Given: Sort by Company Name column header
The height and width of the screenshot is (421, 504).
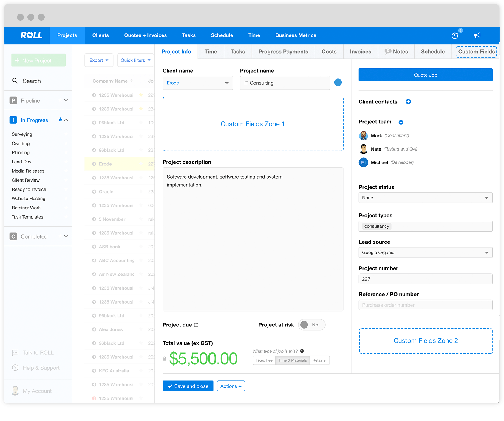Looking at the screenshot, I should coord(112,81).
